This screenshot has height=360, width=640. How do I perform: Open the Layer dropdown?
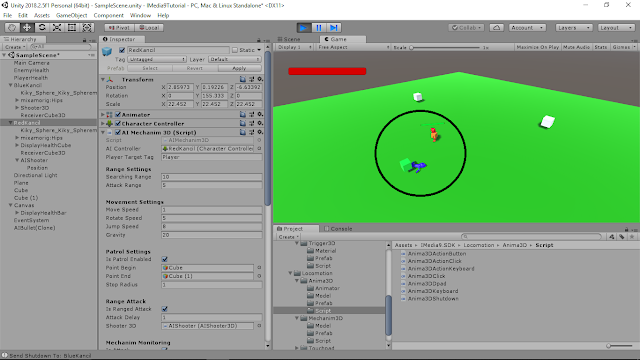(x=234, y=59)
